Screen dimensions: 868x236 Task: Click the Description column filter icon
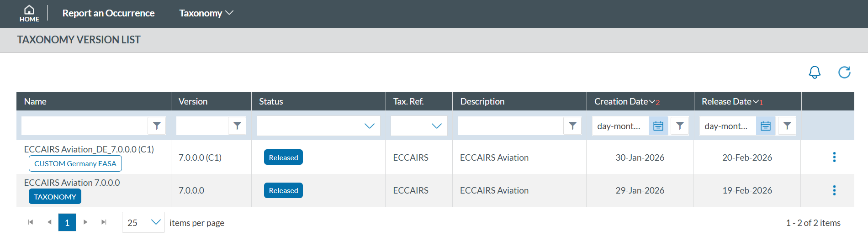[572, 126]
